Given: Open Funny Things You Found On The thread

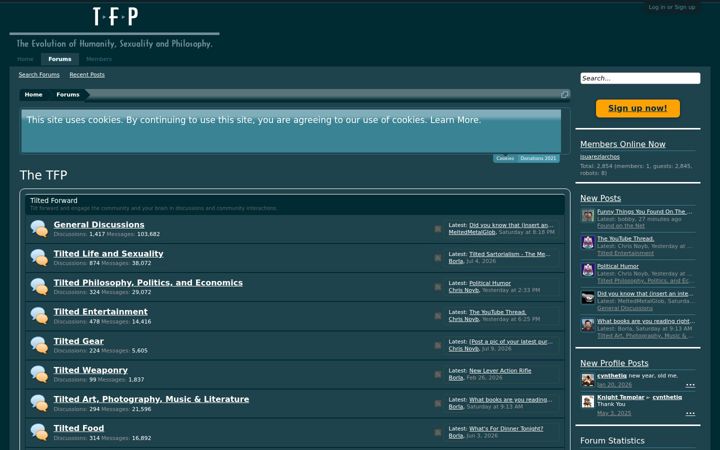Looking at the screenshot, I should coord(645,212).
